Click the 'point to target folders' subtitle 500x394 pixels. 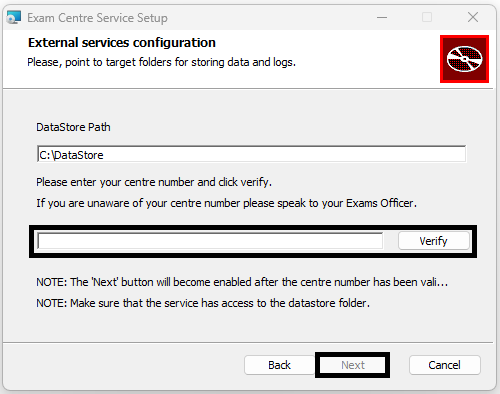tap(161, 62)
